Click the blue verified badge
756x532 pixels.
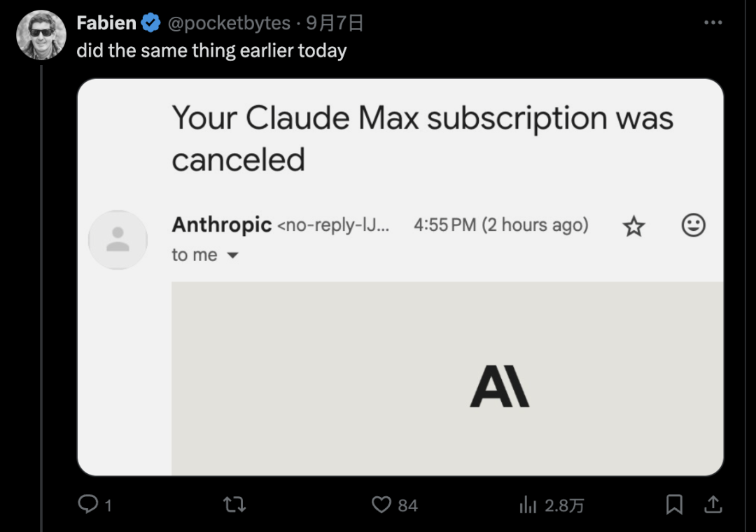(150, 23)
